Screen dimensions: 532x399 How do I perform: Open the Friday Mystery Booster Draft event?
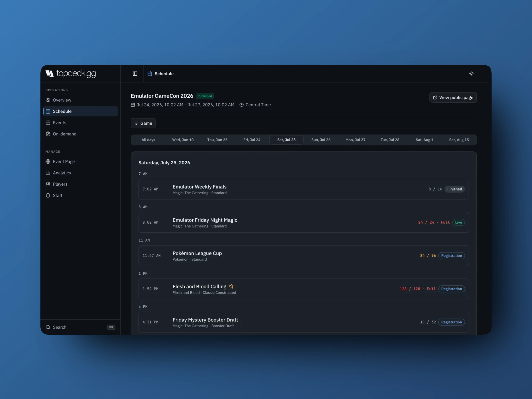(303, 322)
